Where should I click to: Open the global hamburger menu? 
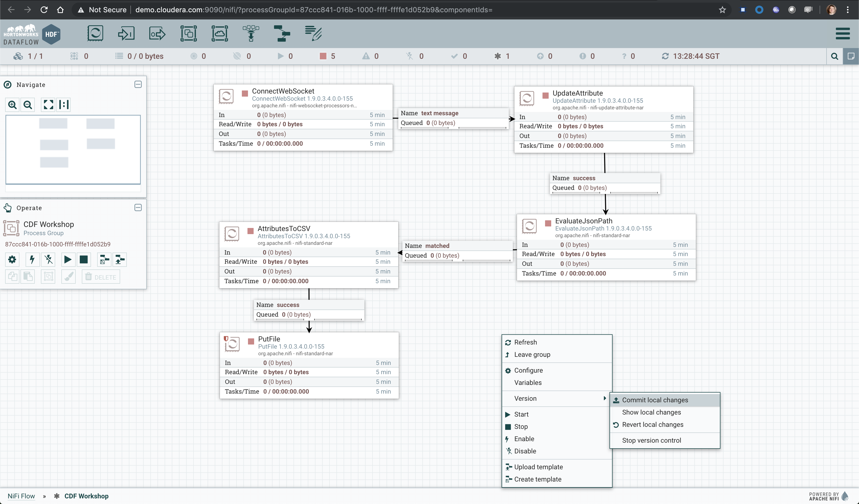(x=843, y=34)
